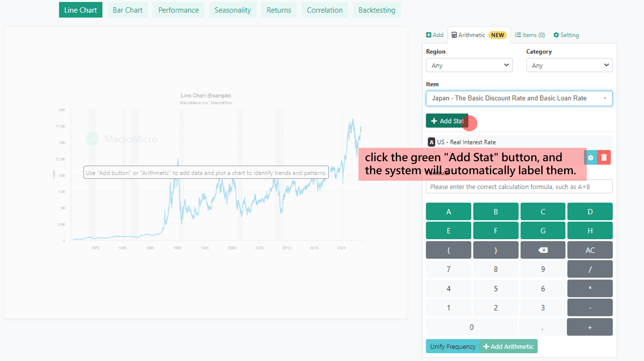Open the Category dropdown
Viewport: 644px width, 361px height.
569,65
